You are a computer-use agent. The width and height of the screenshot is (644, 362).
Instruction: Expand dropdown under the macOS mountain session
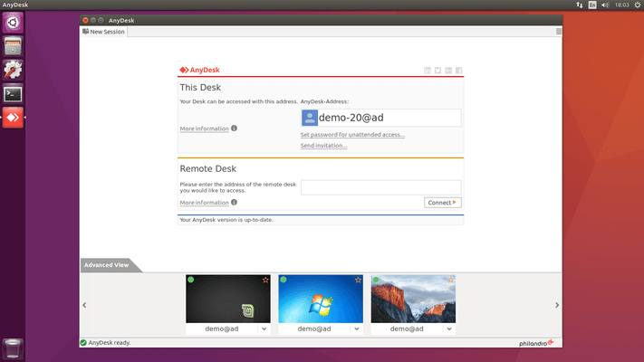coord(449,329)
